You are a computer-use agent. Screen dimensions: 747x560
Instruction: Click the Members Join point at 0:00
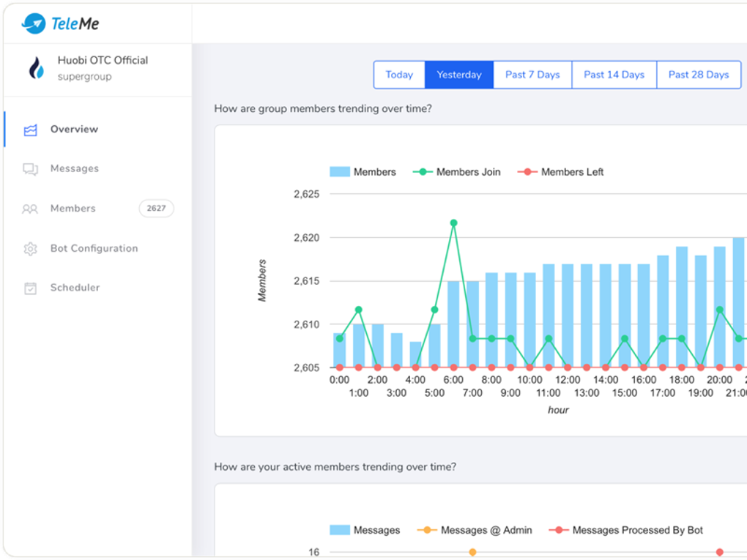pos(340,339)
